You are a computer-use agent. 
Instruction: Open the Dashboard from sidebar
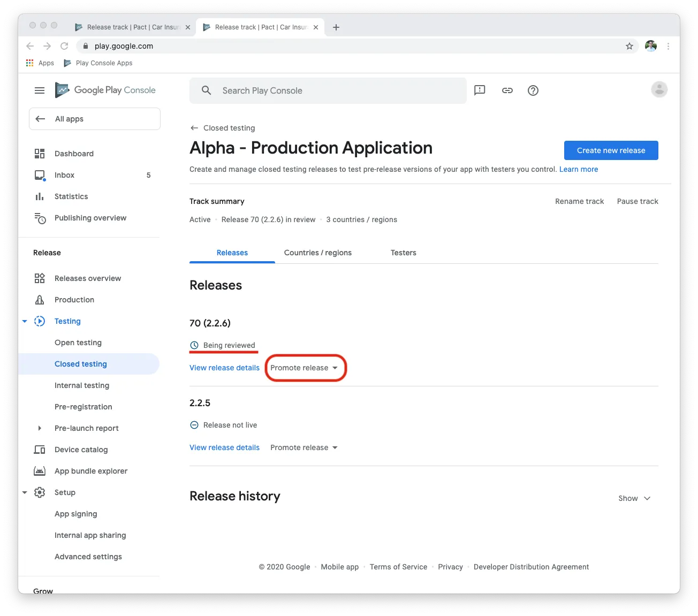coord(74,154)
